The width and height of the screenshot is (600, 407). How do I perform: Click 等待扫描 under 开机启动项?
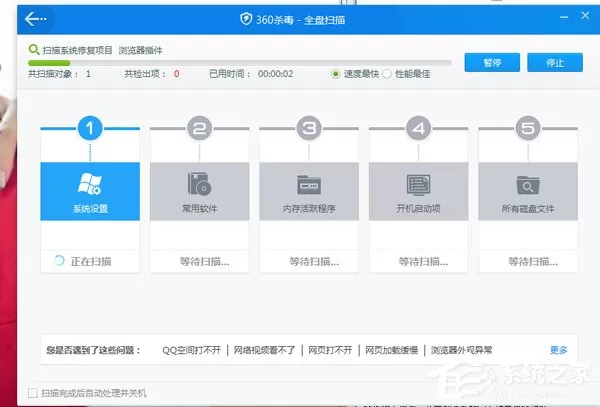pos(424,262)
